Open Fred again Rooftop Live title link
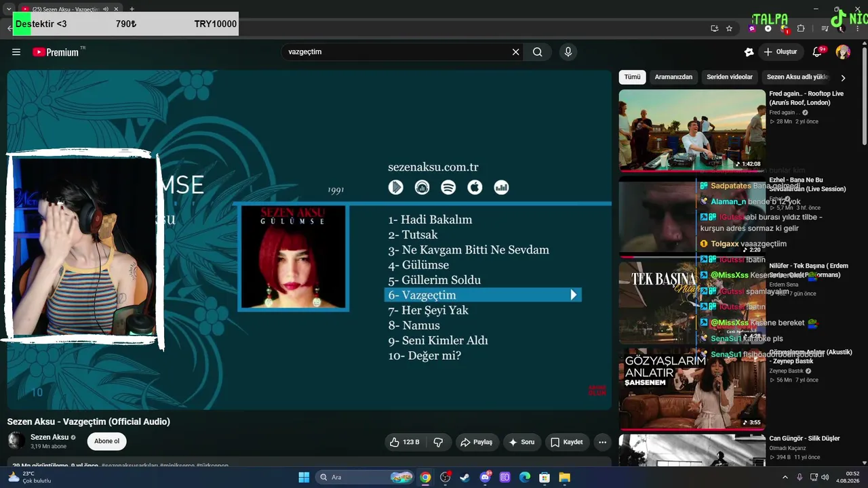This screenshot has width=868, height=488. (806, 98)
